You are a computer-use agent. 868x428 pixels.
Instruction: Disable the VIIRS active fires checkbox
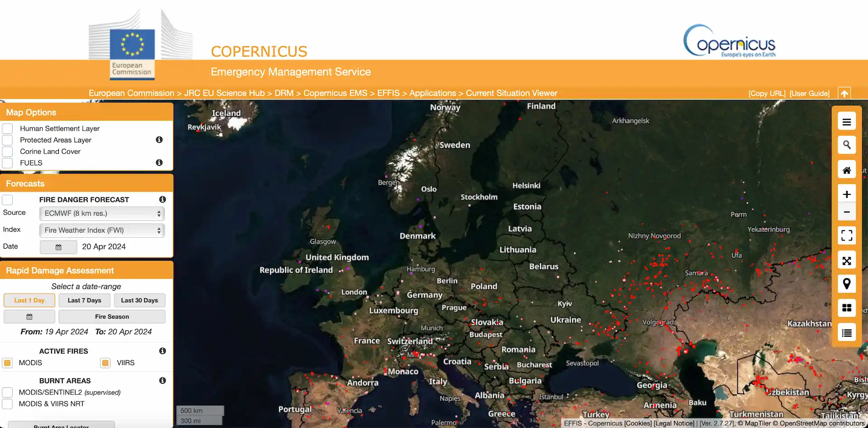coord(105,363)
